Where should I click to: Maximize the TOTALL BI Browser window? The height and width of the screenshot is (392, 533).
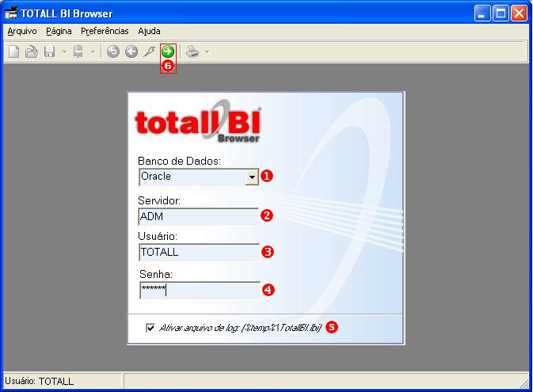[501, 13]
